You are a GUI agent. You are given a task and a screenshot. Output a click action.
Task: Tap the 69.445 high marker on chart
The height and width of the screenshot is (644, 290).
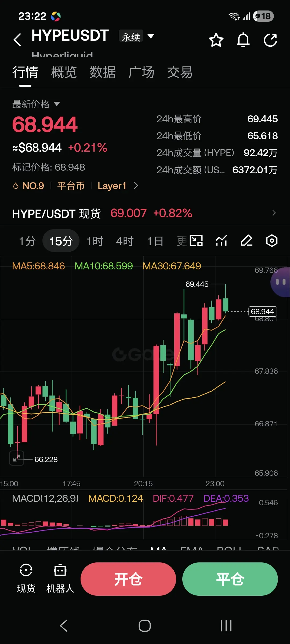coord(197,284)
